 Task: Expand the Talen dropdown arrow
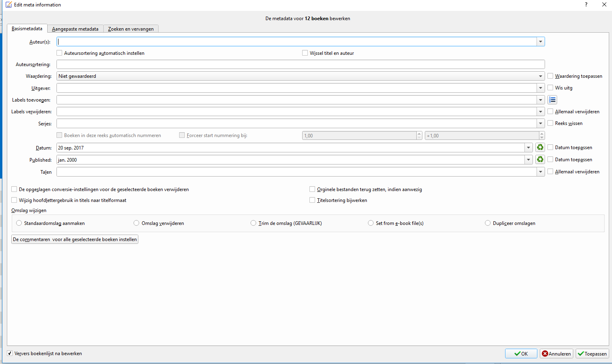pyautogui.click(x=541, y=172)
